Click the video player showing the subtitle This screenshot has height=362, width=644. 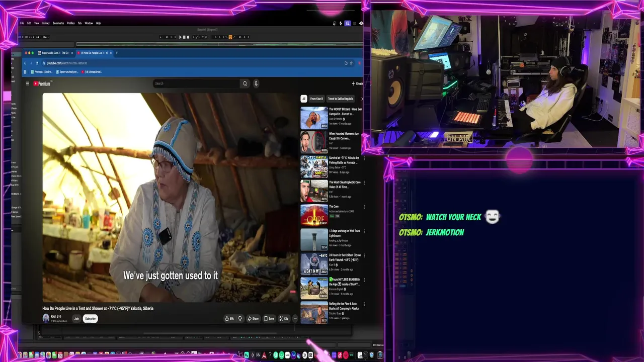click(171, 198)
